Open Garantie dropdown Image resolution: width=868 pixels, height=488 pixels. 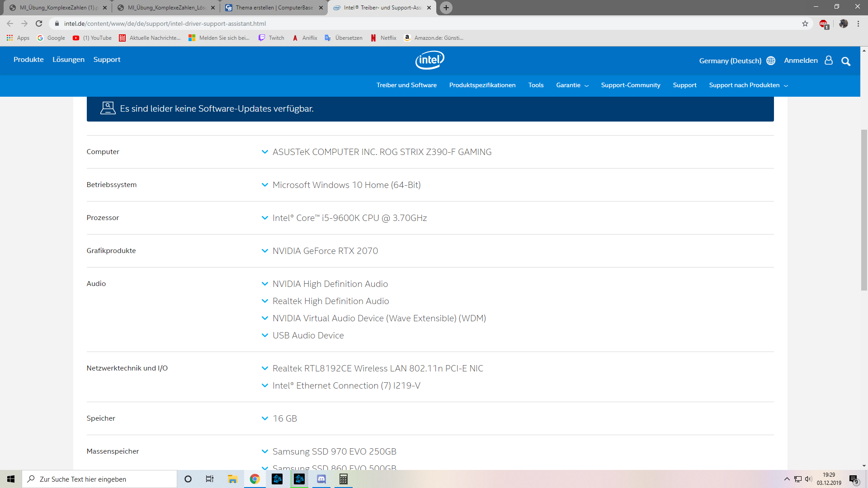(572, 85)
